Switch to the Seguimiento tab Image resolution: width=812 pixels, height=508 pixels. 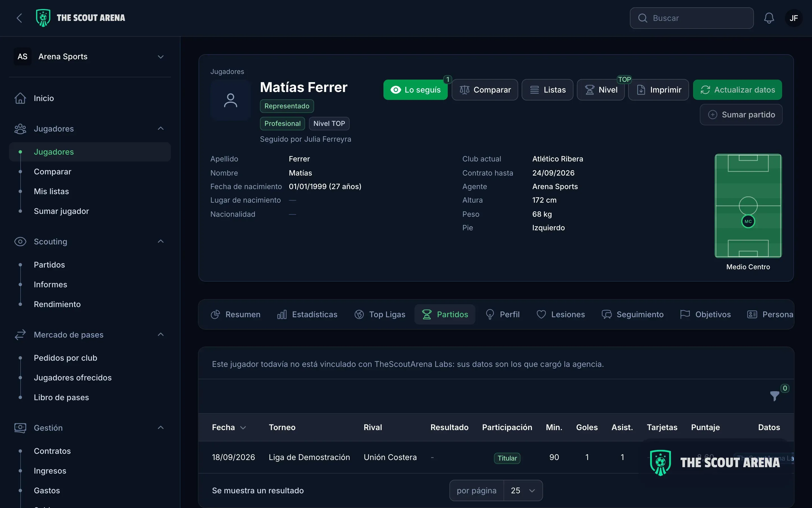click(632, 314)
